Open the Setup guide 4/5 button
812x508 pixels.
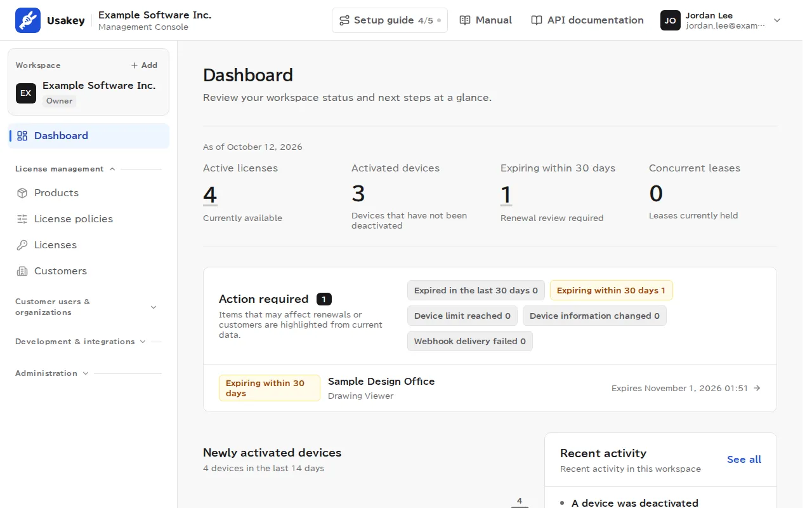point(390,20)
